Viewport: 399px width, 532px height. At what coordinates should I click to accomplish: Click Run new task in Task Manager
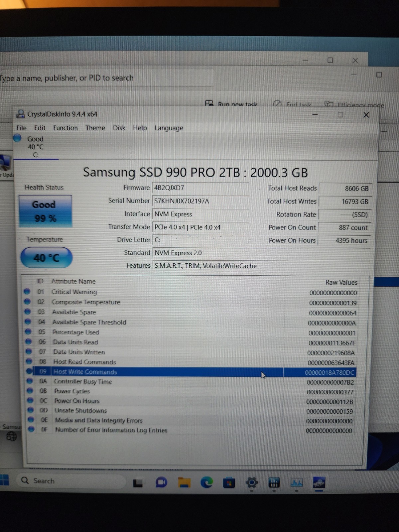point(231,104)
